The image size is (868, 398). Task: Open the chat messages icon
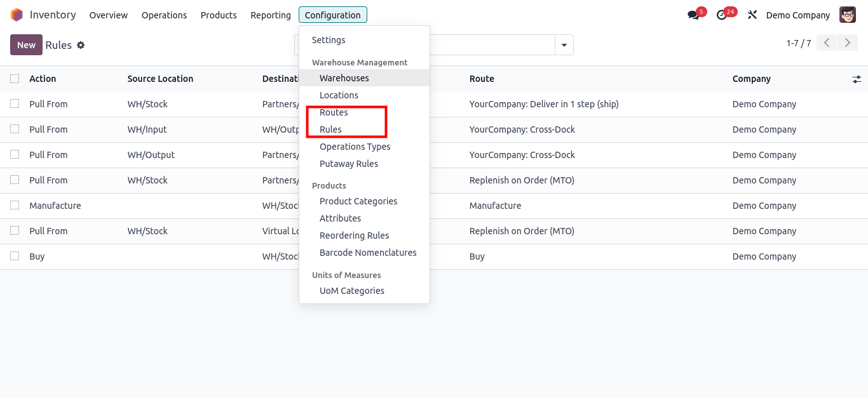[693, 15]
